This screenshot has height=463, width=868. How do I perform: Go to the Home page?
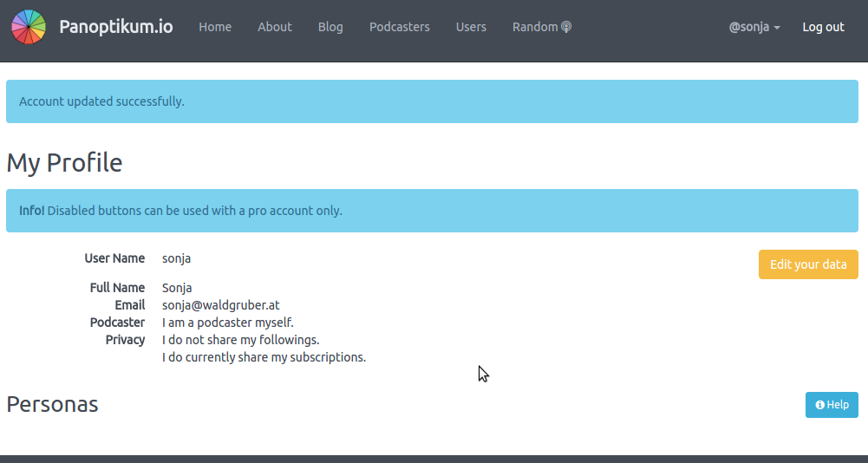(x=215, y=27)
